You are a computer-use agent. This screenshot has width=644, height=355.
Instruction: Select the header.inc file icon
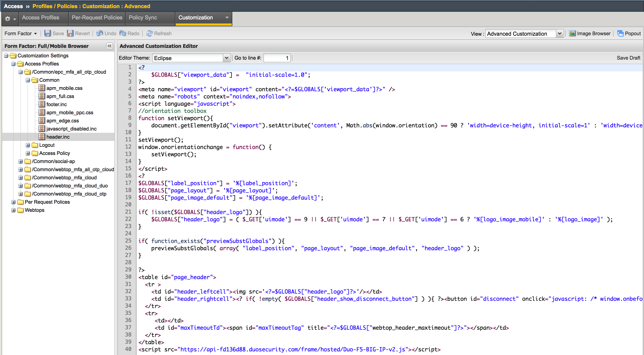click(42, 137)
